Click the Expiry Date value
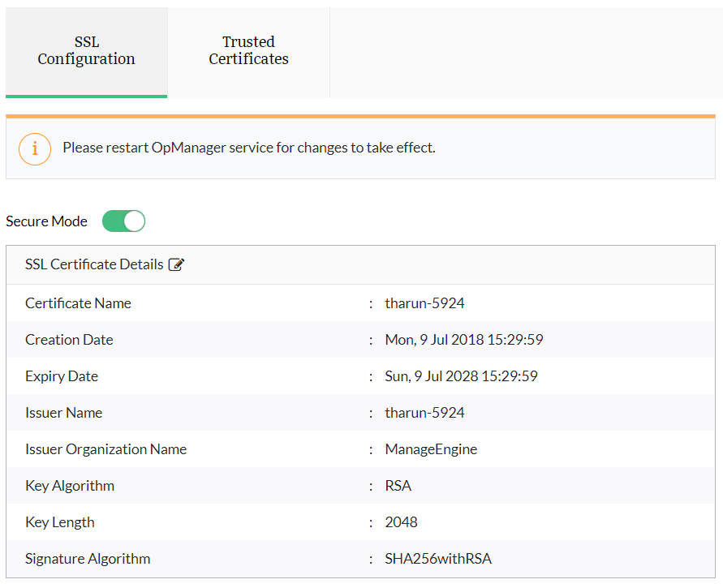 pyautogui.click(x=461, y=376)
